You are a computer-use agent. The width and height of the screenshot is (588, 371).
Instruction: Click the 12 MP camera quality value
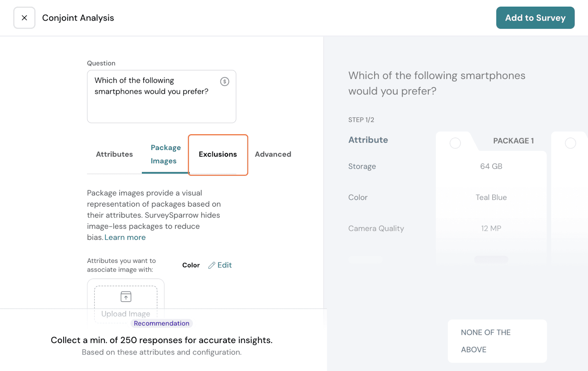pyautogui.click(x=491, y=229)
